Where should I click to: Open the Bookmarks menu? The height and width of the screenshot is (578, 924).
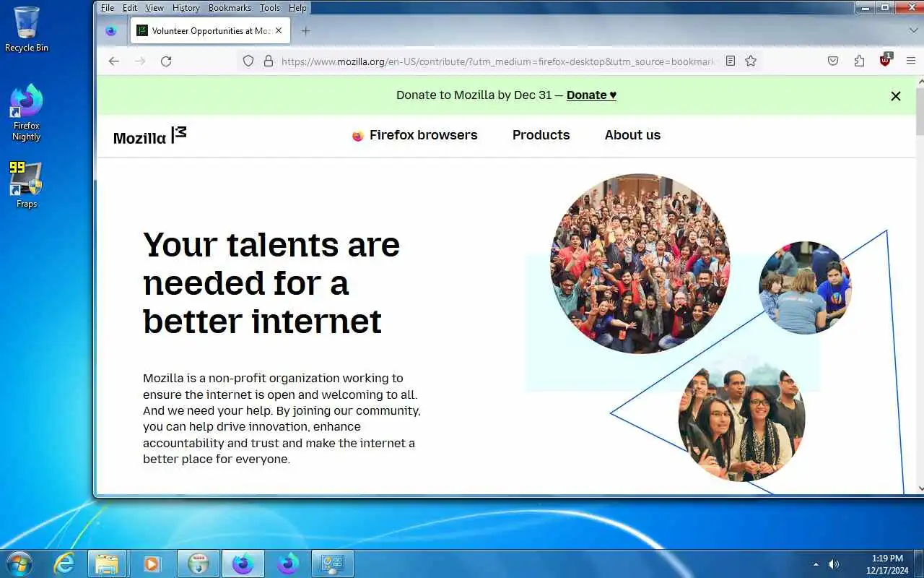tap(230, 8)
